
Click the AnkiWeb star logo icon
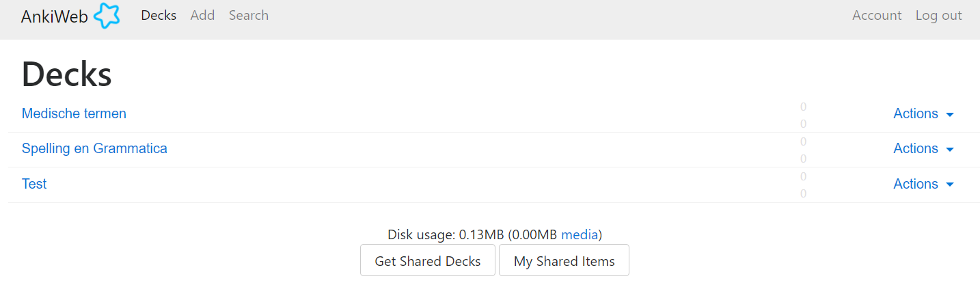pos(107,16)
